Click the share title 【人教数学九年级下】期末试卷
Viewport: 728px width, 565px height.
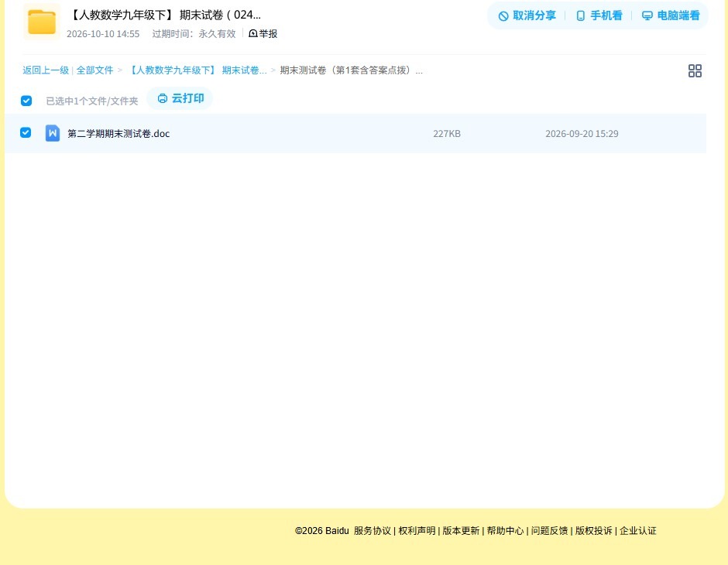click(165, 15)
